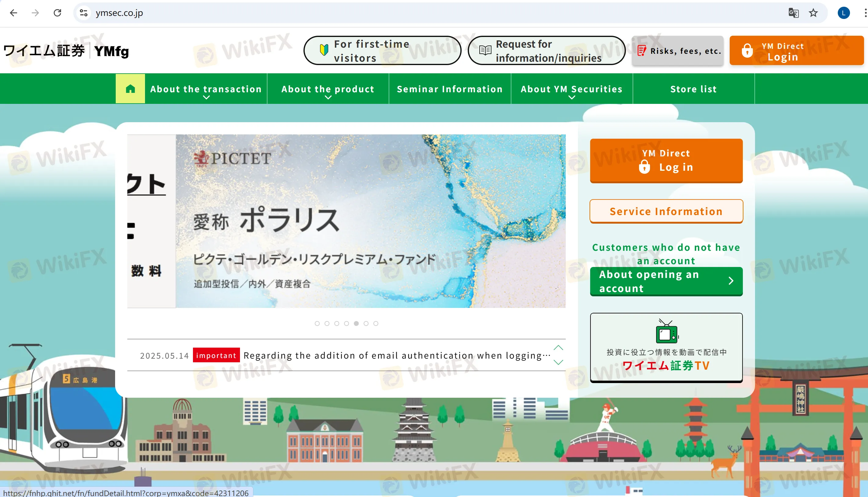Show previous news item with up chevron
Screen dimensions: 868x497
pos(558,348)
